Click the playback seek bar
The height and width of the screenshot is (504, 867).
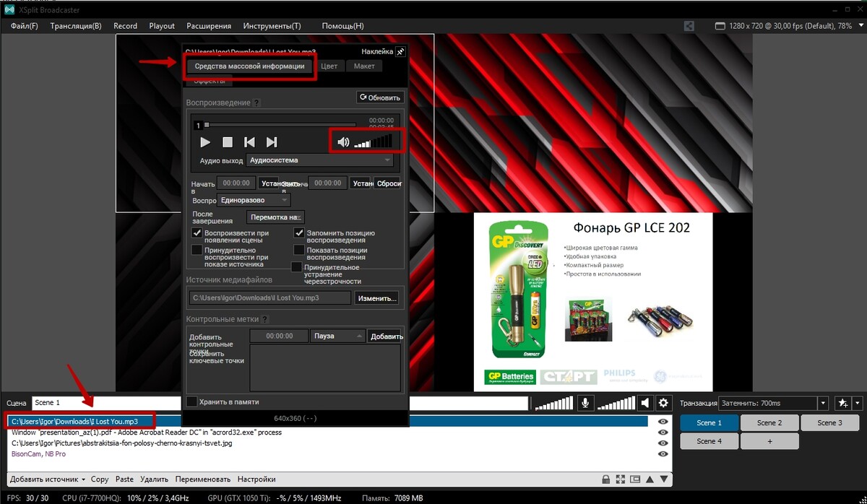click(280, 124)
